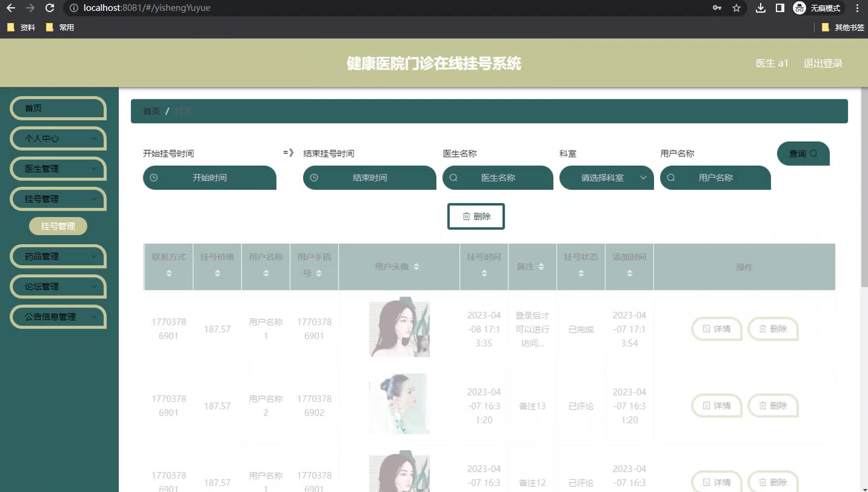Image resolution: width=868 pixels, height=492 pixels.
Task: Click the 登录后才可以进行访问 remark cell
Action: point(532,329)
